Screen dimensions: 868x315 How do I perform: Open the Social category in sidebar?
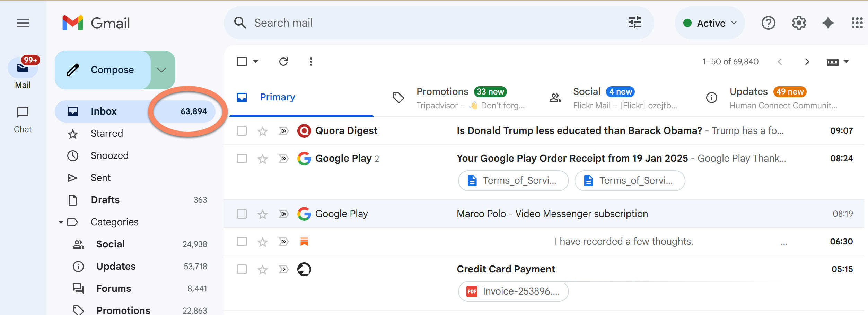pos(135,244)
